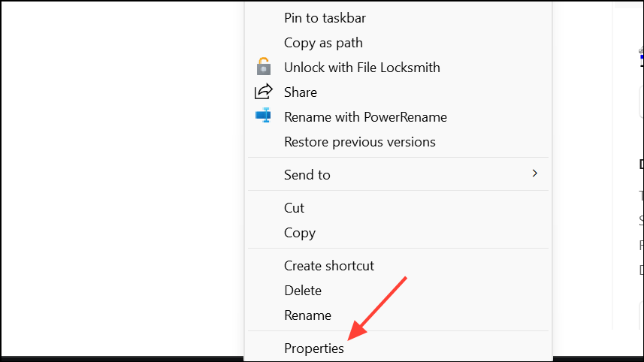Click the partially visible file thumbnail at right edge
The width and height of the screenshot is (644, 362).
(x=641, y=54)
